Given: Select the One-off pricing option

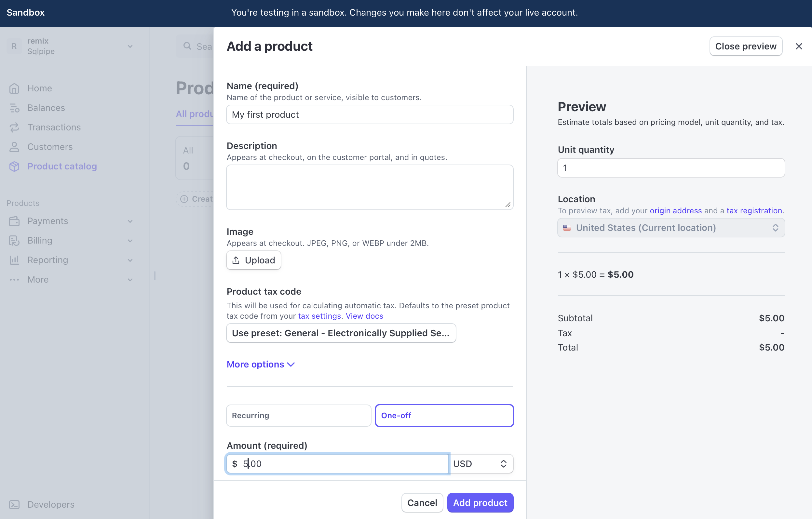Looking at the screenshot, I should [444, 415].
